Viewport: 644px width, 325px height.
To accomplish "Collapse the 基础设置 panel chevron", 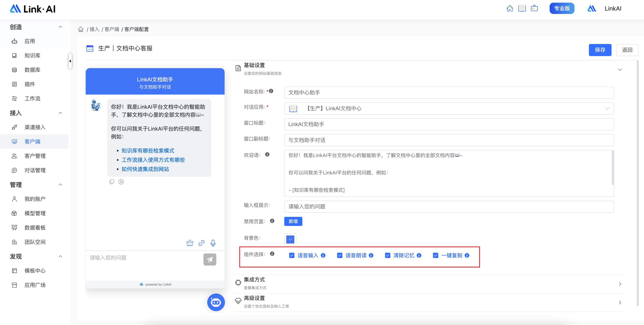I will pos(620,70).
